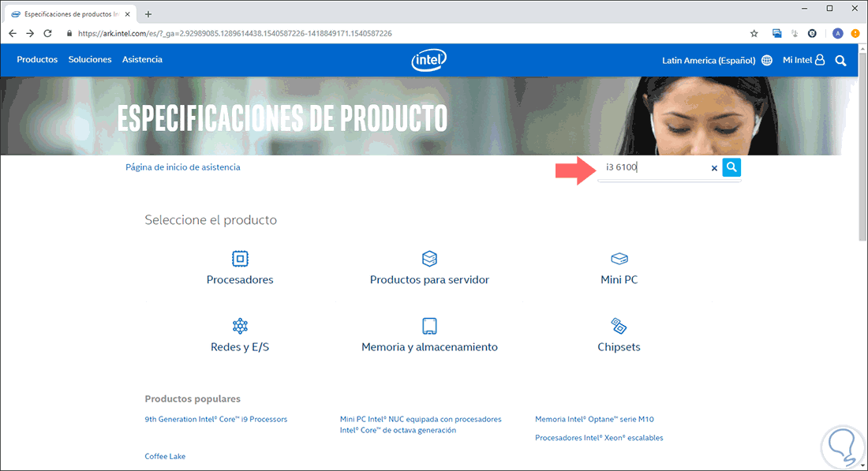Open the Productos menu

click(x=37, y=59)
